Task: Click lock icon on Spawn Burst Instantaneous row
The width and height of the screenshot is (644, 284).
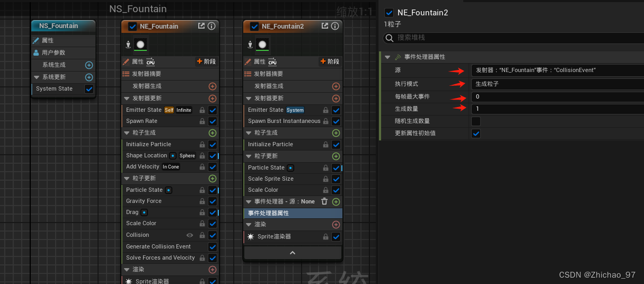Action: (x=325, y=121)
